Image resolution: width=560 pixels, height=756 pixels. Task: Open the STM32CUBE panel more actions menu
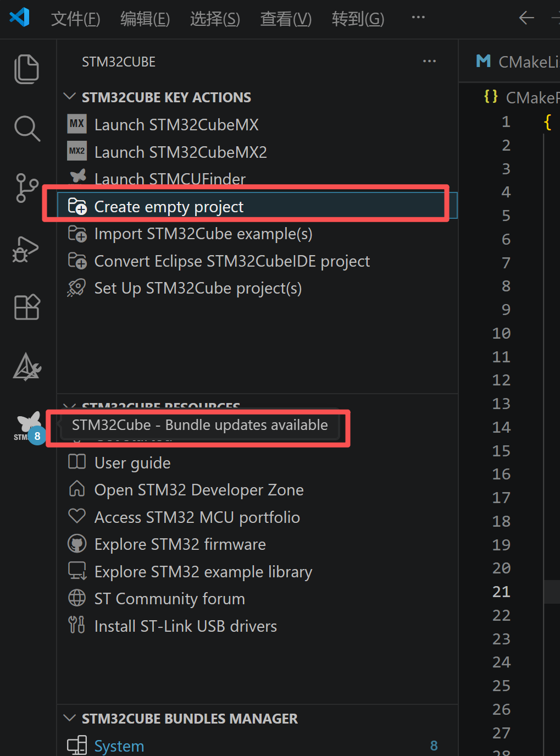coord(429,62)
